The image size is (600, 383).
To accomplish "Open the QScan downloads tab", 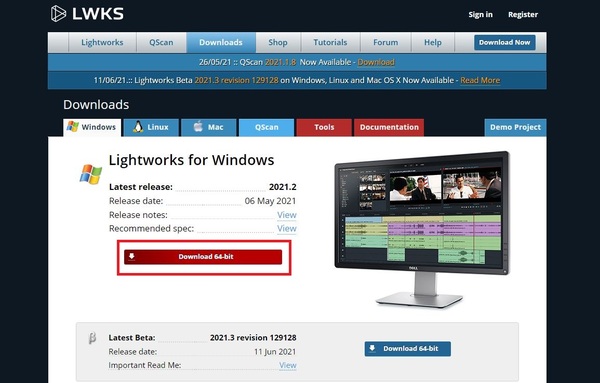I will pyautogui.click(x=266, y=127).
